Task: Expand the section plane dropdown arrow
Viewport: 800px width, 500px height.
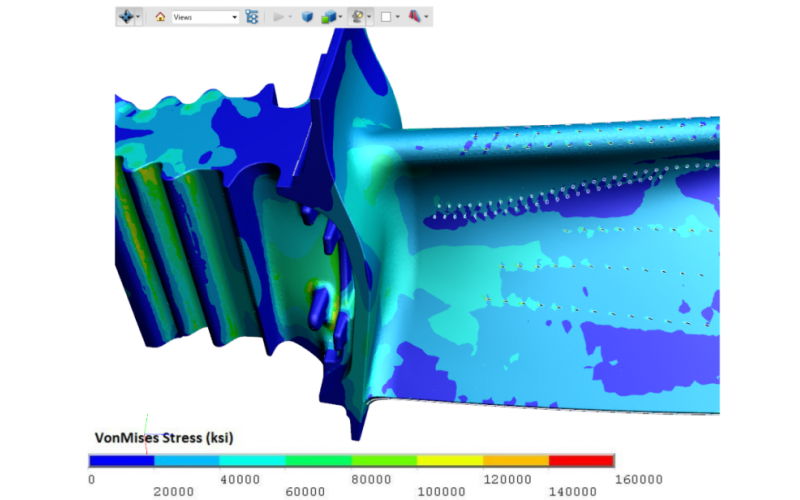Action: click(427, 17)
